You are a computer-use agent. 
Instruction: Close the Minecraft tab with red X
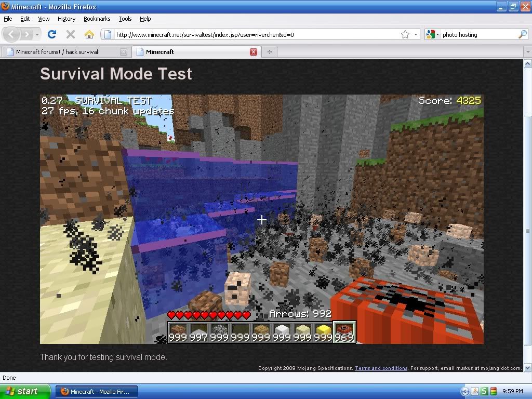point(254,52)
